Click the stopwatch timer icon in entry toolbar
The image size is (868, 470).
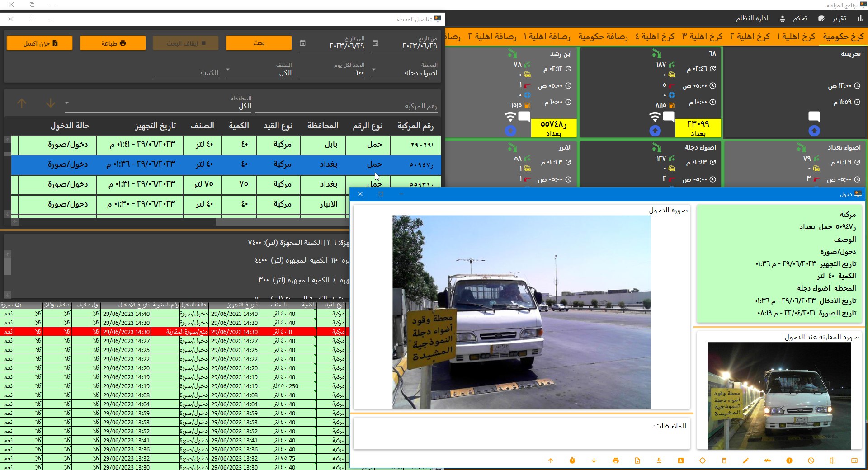[x=572, y=461]
